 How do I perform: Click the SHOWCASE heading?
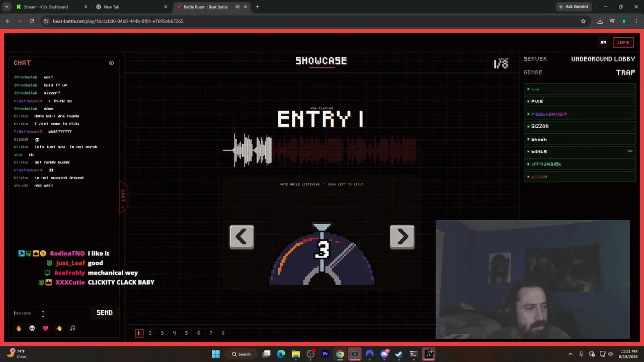[321, 61]
